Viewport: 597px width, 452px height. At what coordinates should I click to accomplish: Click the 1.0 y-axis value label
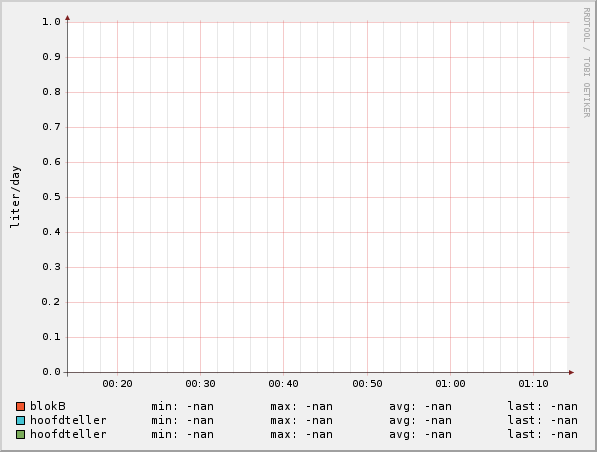51,22
